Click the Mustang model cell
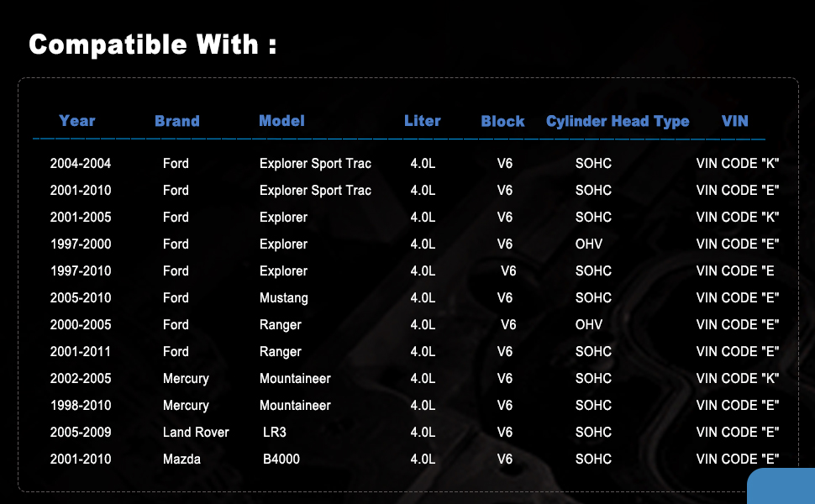The width and height of the screenshot is (815, 504). [284, 297]
